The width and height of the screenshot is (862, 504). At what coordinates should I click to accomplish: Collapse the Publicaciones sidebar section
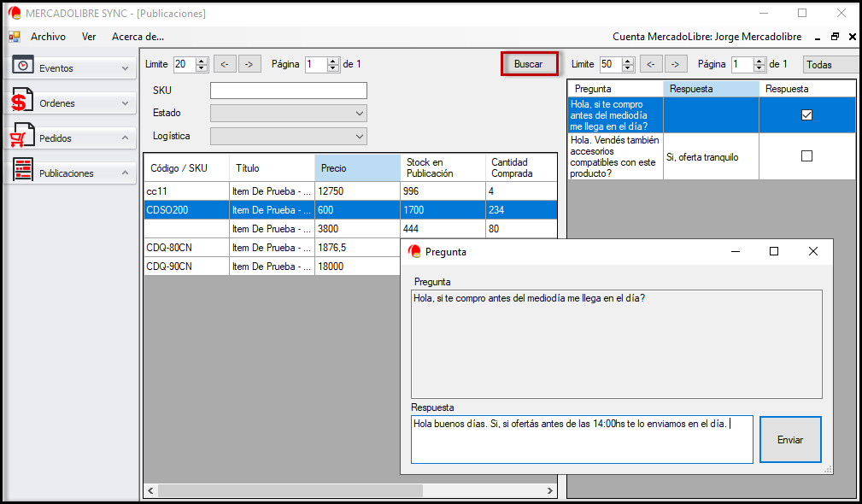tap(125, 173)
